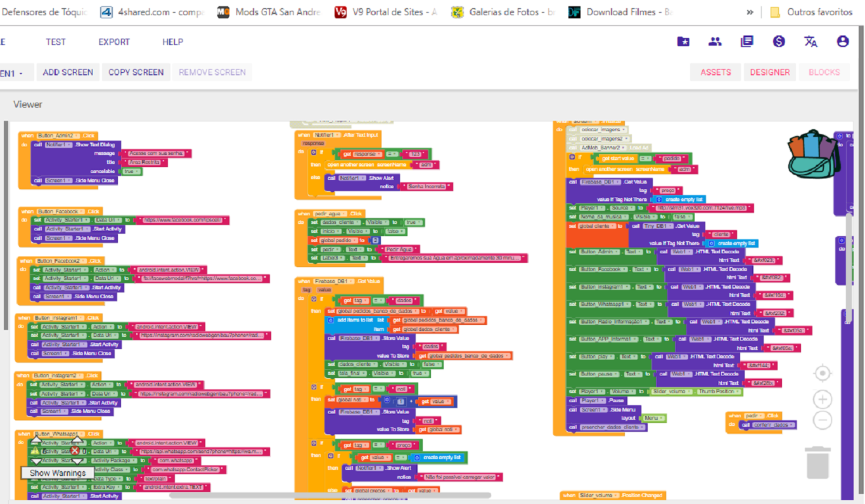Open the language translate icon
Screen dimensions: 865x504
pyautogui.click(x=811, y=41)
